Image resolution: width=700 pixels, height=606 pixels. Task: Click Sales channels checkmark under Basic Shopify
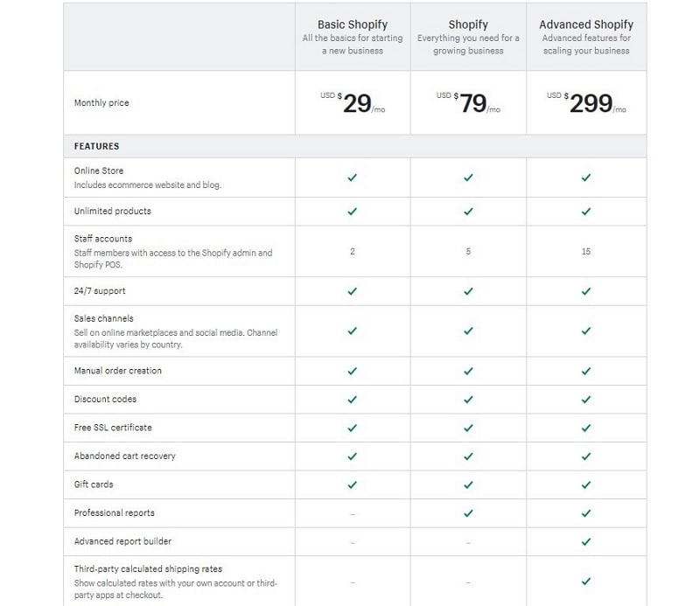pyautogui.click(x=353, y=331)
